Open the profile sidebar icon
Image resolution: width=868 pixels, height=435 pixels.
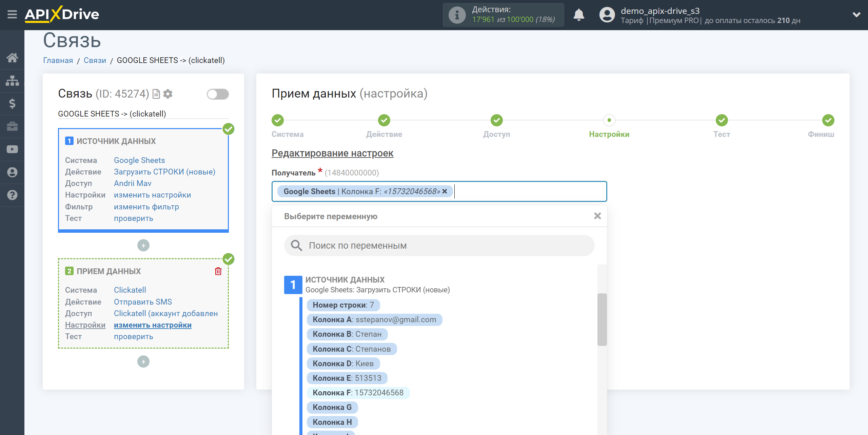coord(12,172)
